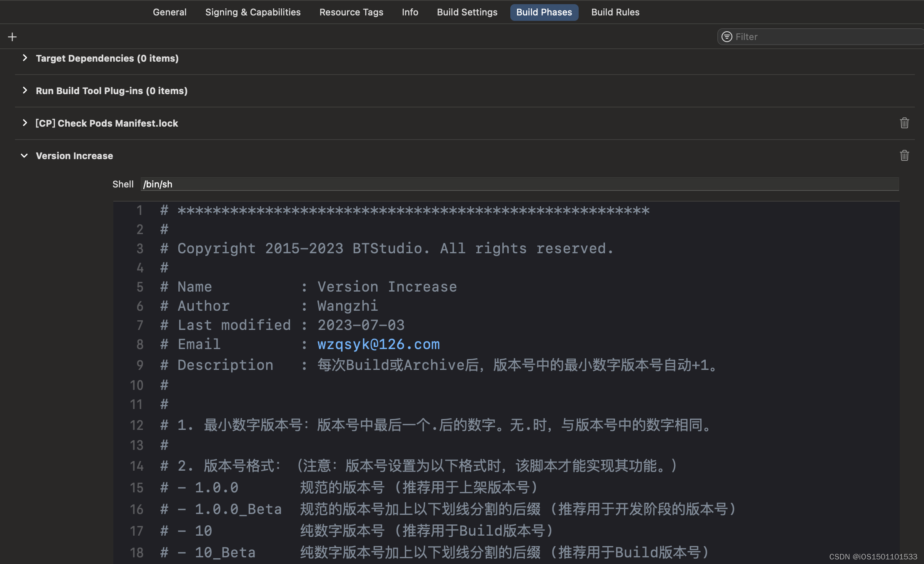Collapse the Version Increase section

[25, 156]
